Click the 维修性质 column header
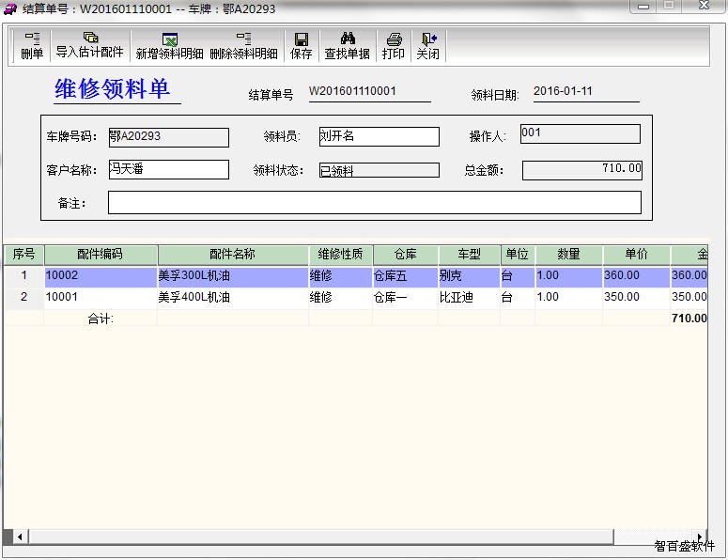This screenshot has width=728, height=560. click(x=340, y=255)
